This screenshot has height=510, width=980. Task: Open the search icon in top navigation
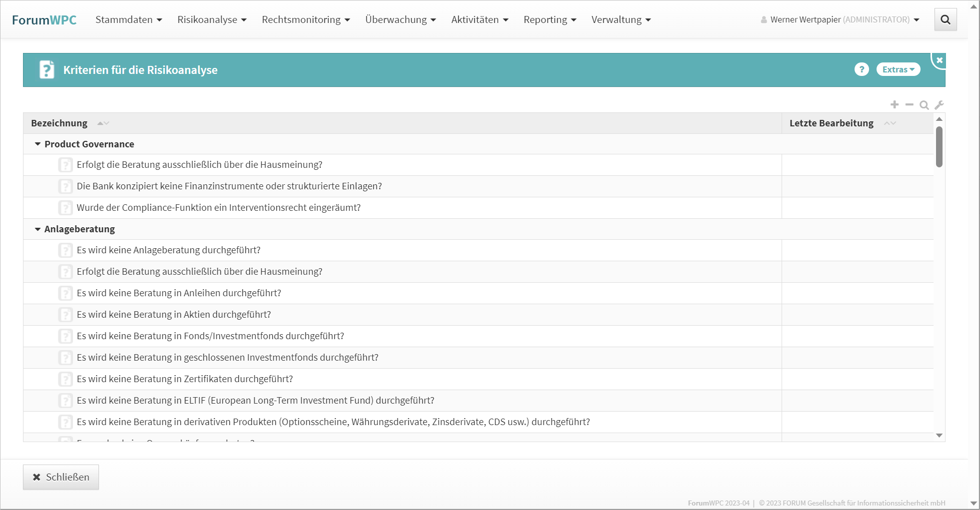pyautogui.click(x=946, y=19)
